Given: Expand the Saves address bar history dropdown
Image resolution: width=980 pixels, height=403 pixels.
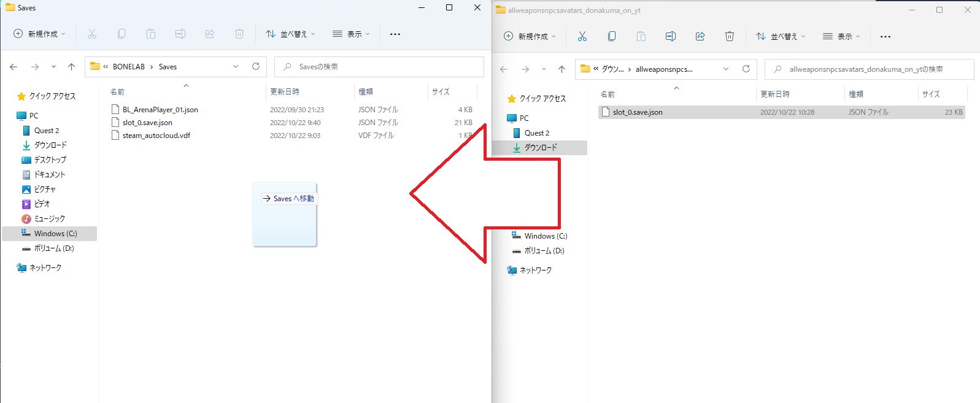Looking at the screenshot, I should click(235, 67).
